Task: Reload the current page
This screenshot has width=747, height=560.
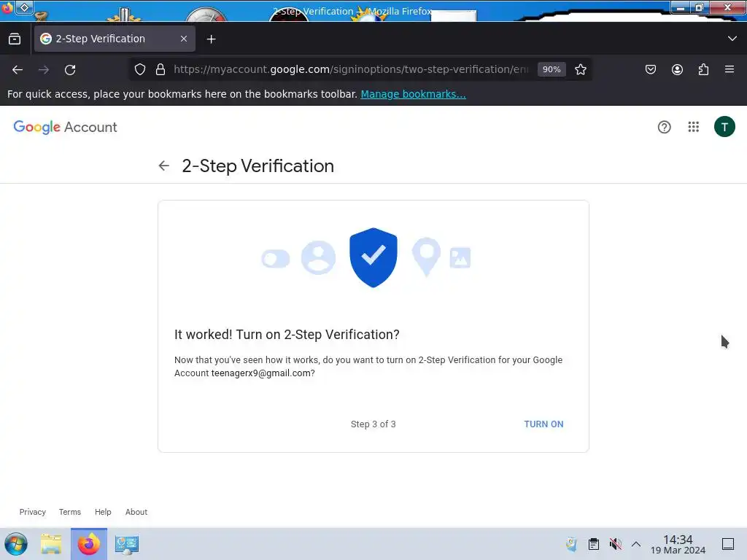Action: [70, 70]
